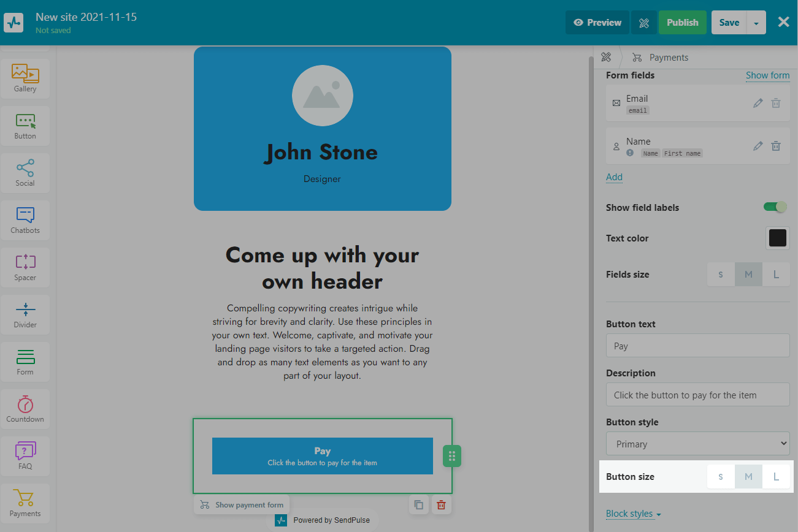Image resolution: width=798 pixels, height=532 pixels.
Task: Set Fields size to L
Action: click(776, 275)
